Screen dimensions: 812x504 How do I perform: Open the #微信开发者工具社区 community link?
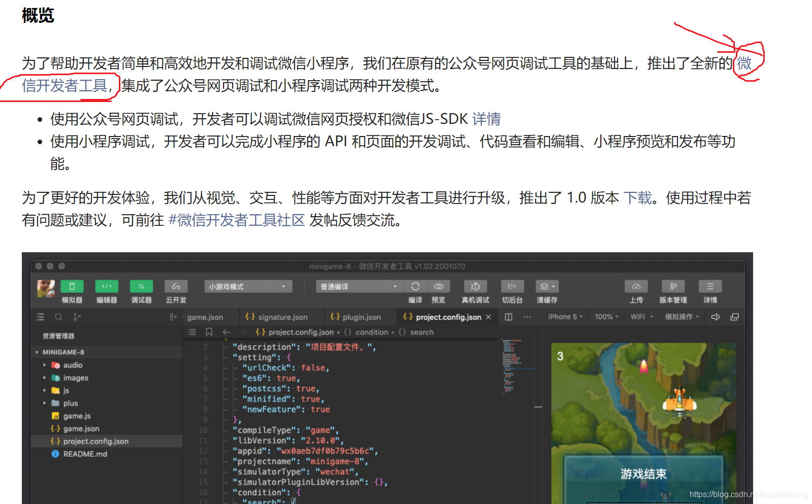(x=236, y=220)
